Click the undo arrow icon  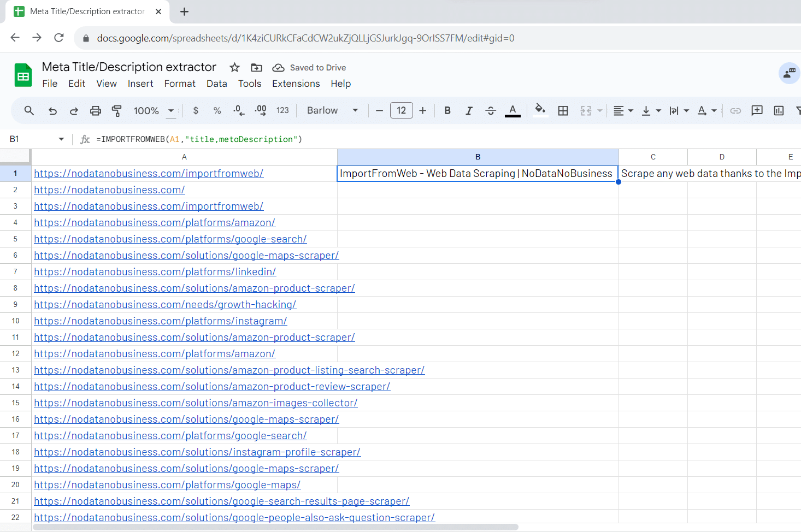(52, 111)
